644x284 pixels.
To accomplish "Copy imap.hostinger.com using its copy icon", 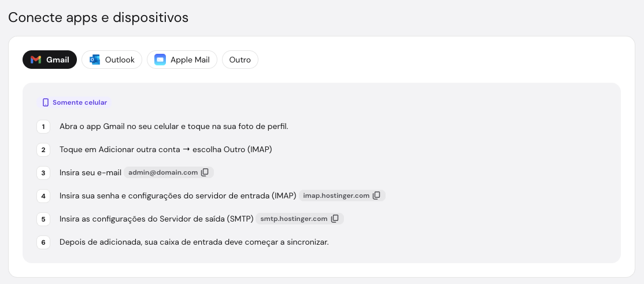I will [x=376, y=196].
